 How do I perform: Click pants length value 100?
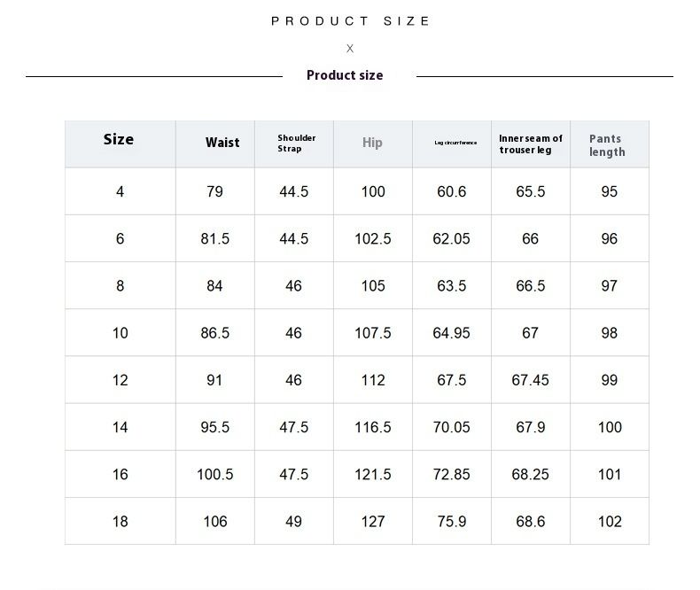tap(610, 427)
